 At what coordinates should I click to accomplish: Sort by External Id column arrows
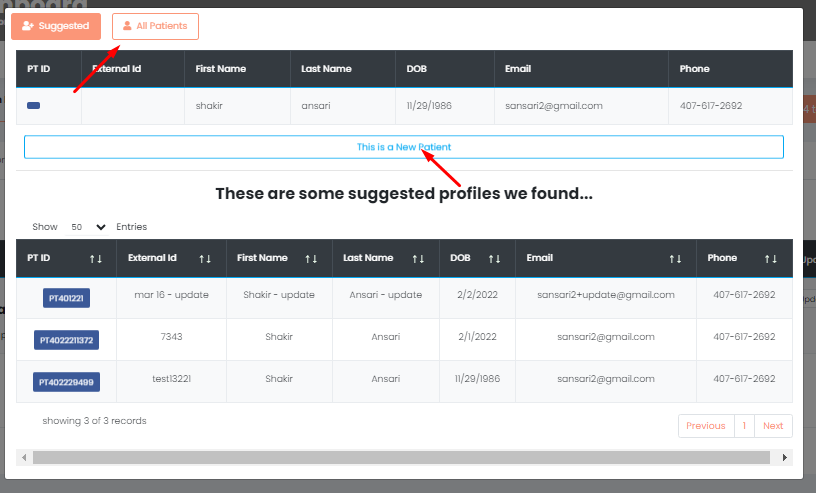205,259
